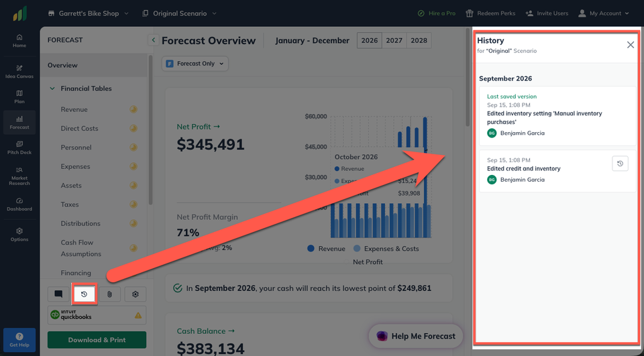Open Dashboard in the sidebar
This screenshot has height=356, width=644.
point(19,204)
